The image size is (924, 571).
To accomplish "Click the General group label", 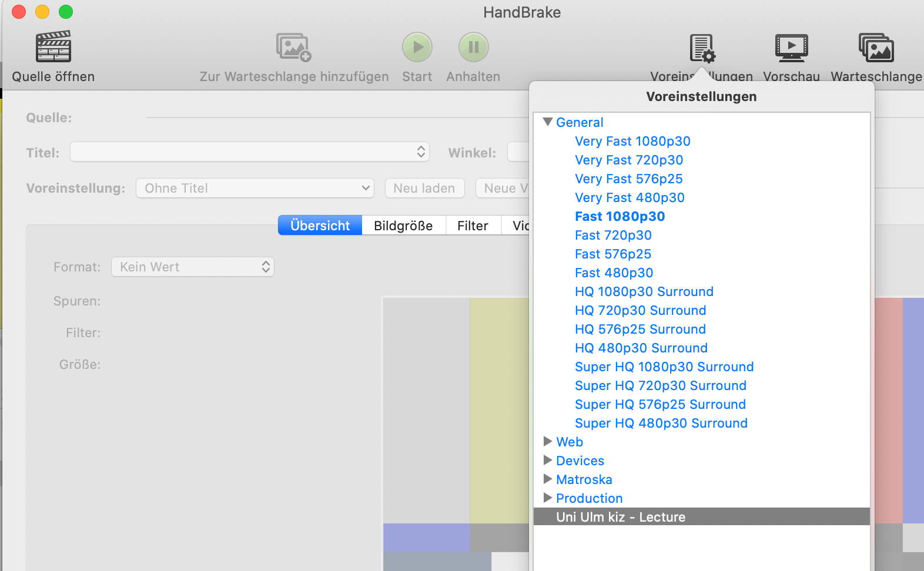I will [580, 122].
